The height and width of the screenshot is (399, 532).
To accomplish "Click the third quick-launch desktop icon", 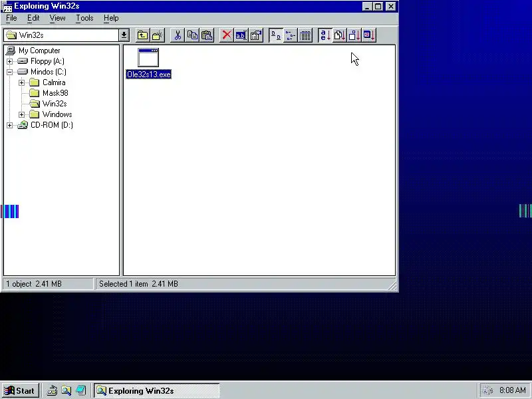I will click(x=80, y=391).
